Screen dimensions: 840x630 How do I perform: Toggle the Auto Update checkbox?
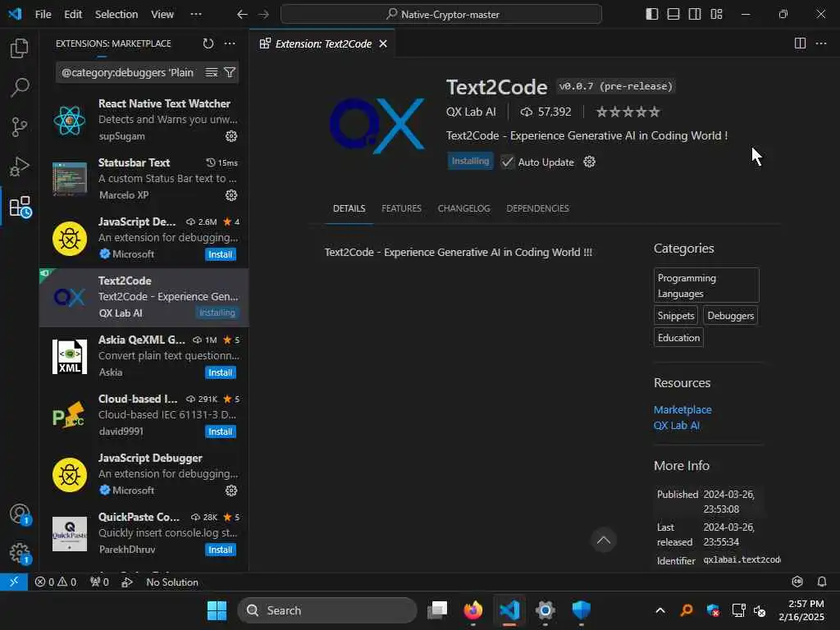[507, 162]
